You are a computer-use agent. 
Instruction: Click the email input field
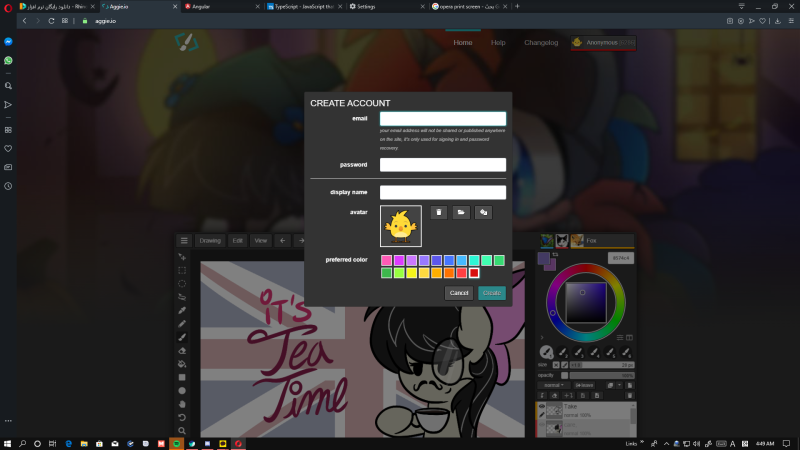pos(443,118)
